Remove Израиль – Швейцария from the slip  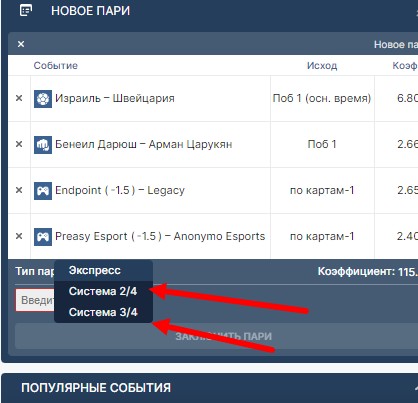tap(19, 98)
